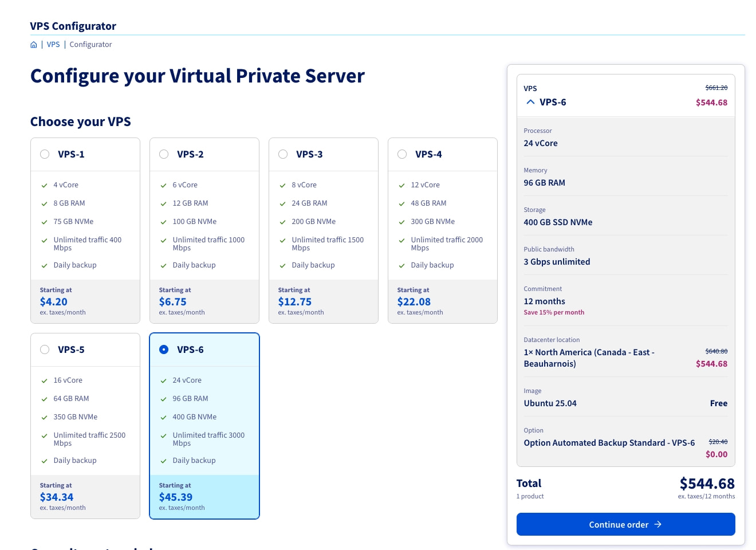
Task: Click the struck-through $661.20 price
Action: pyautogui.click(x=716, y=88)
